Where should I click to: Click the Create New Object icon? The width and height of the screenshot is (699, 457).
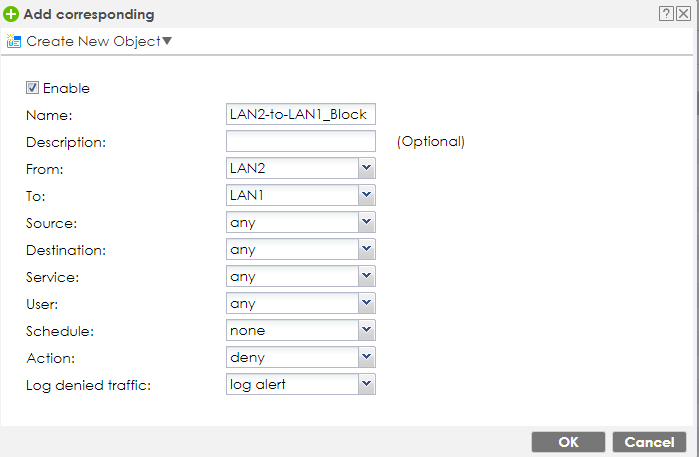coord(14,41)
